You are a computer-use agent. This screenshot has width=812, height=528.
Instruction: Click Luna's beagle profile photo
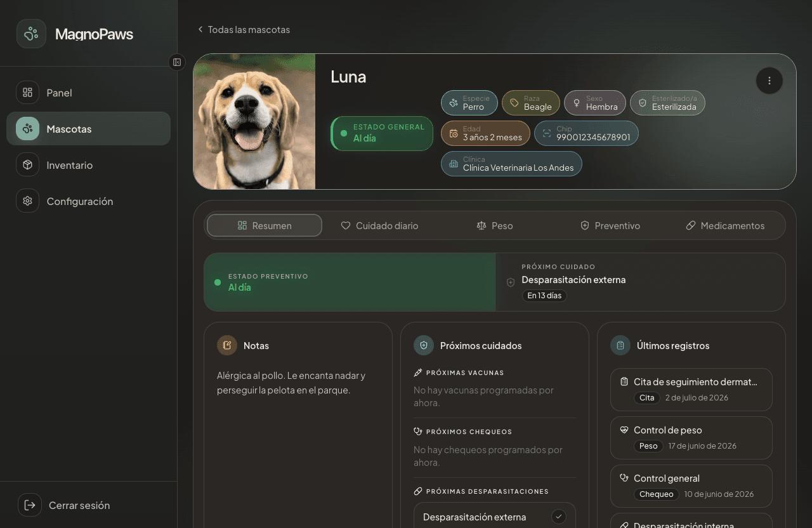tap(254, 121)
